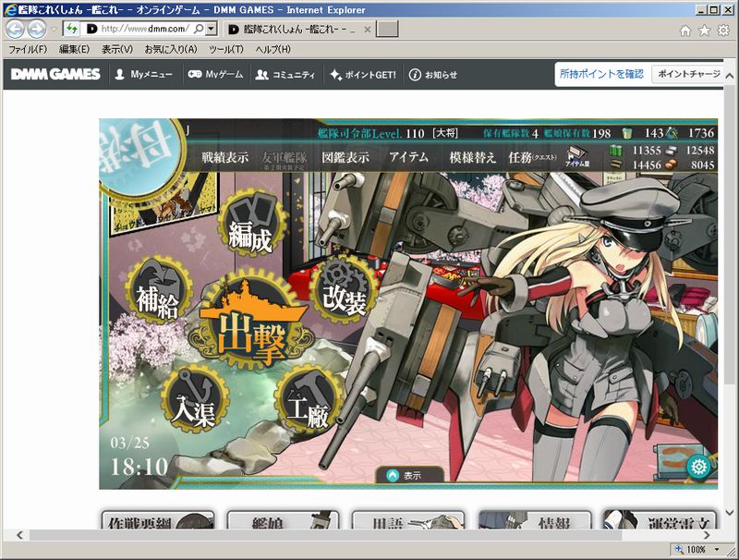Click the ポイントチャージ button
The width and height of the screenshot is (739, 560).
(688, 74)
